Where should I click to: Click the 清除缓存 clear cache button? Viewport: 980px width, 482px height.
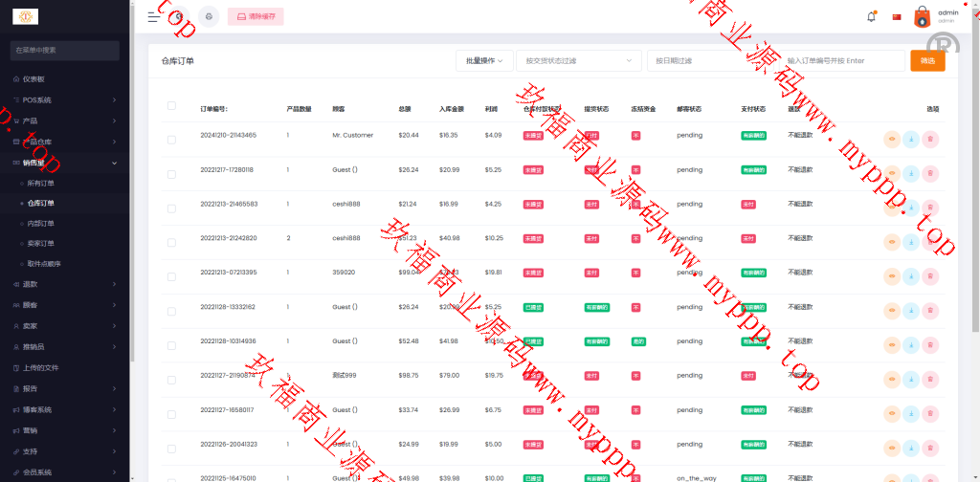click(256, 16)
